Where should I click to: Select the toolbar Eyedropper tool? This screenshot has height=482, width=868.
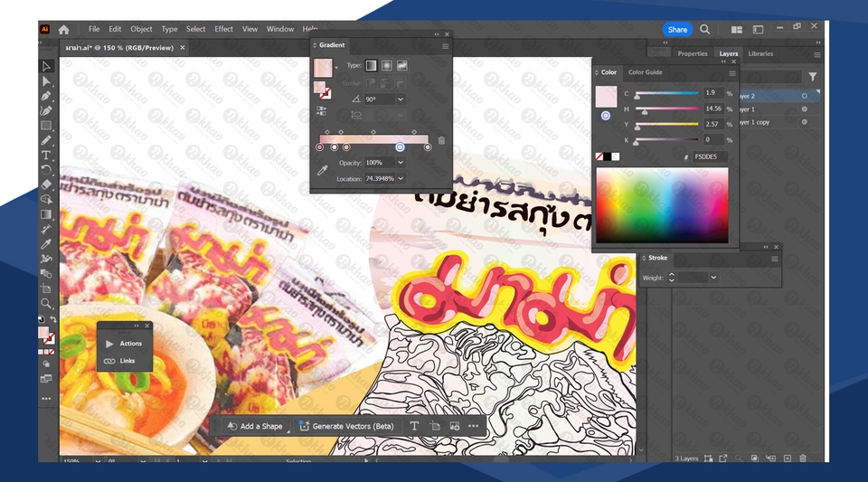46,244
